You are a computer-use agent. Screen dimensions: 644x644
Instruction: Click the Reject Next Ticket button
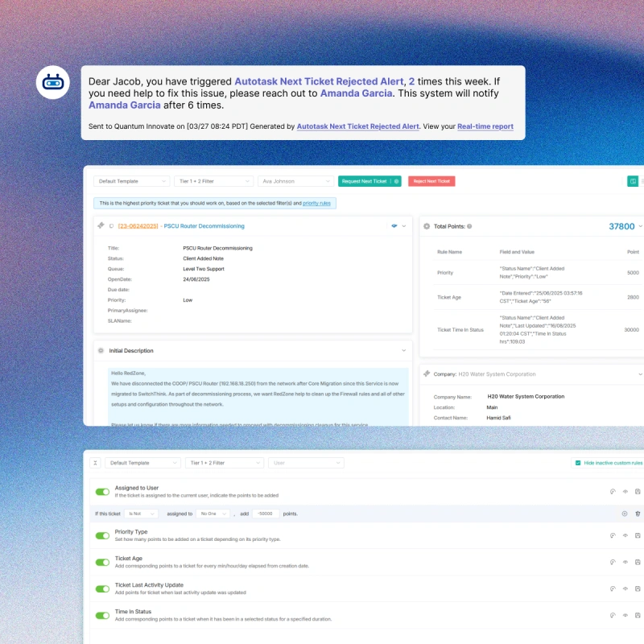431,181
